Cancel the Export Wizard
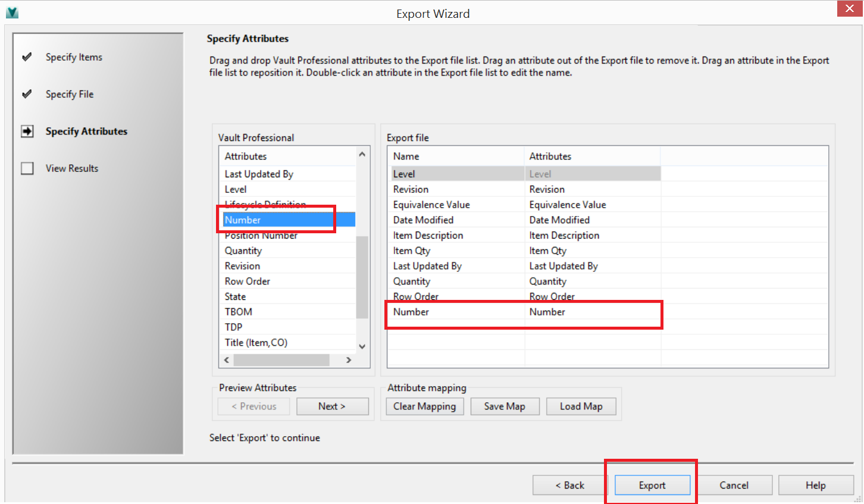 pos(734,486)
